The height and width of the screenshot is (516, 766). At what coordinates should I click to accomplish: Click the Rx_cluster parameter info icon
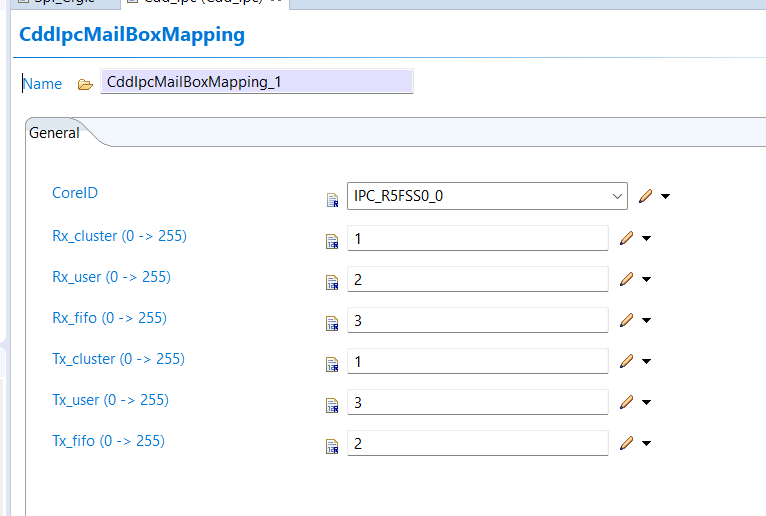coord(332,241)
